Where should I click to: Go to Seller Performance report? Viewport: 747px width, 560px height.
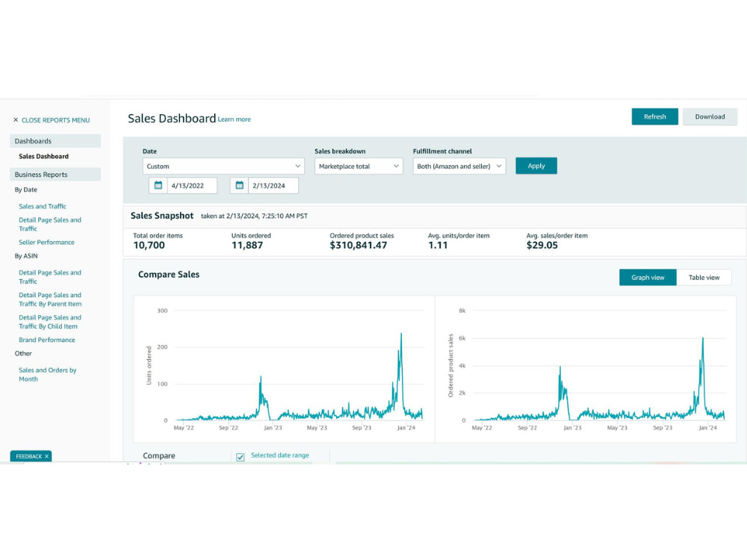coord(46,243)
